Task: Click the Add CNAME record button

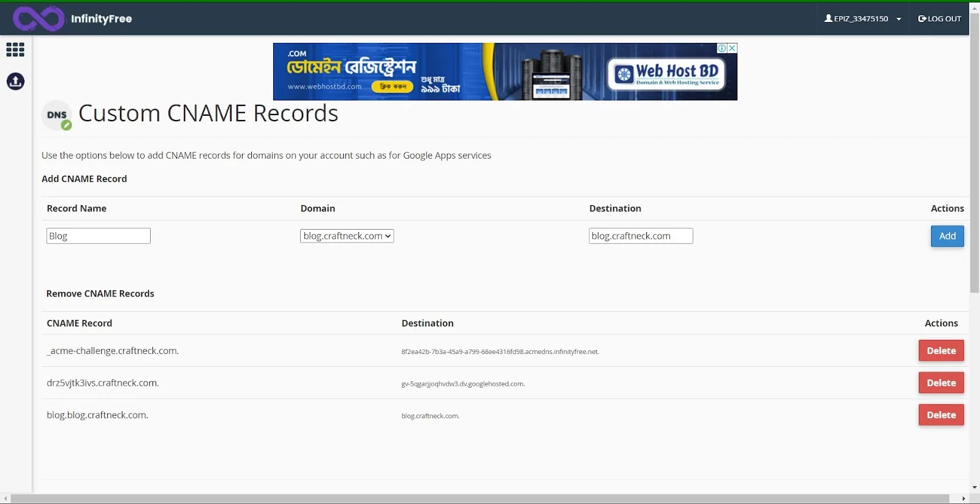Action: click(x=947, y=236)
